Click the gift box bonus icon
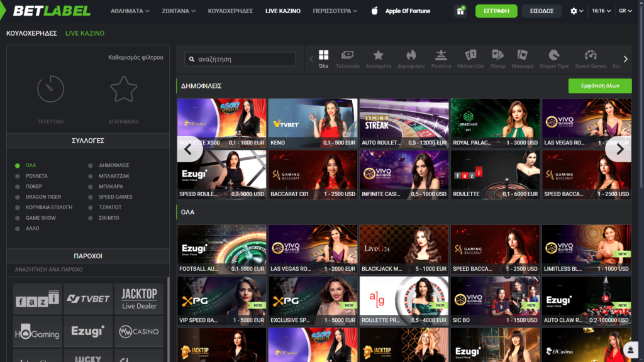 (461, 11)
